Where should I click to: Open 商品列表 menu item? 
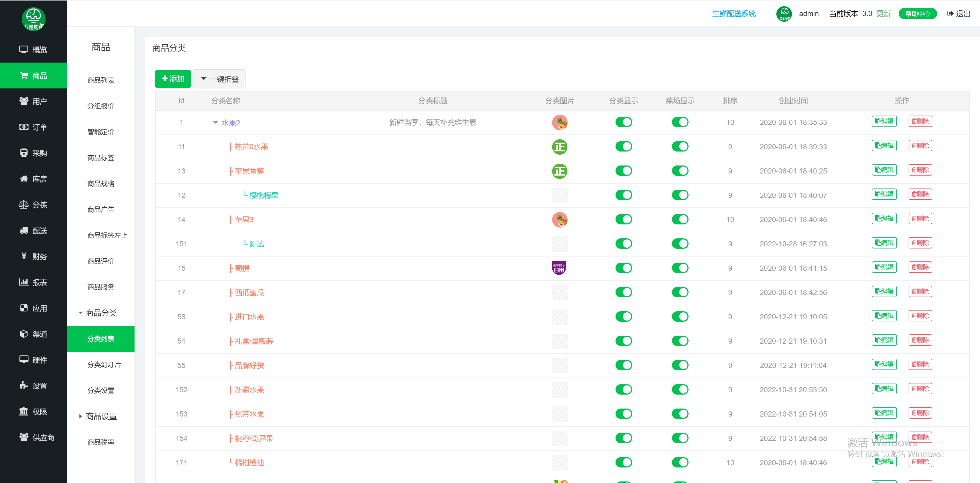[x=101, y=80]
